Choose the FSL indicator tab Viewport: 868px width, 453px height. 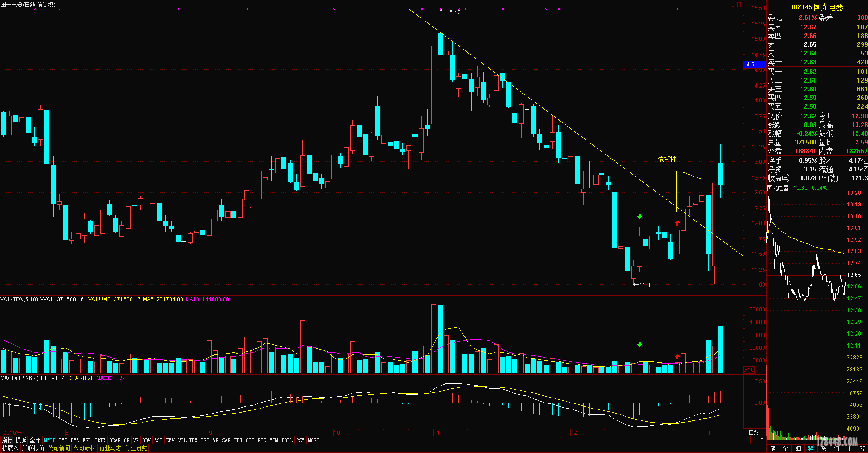[87, 440]
